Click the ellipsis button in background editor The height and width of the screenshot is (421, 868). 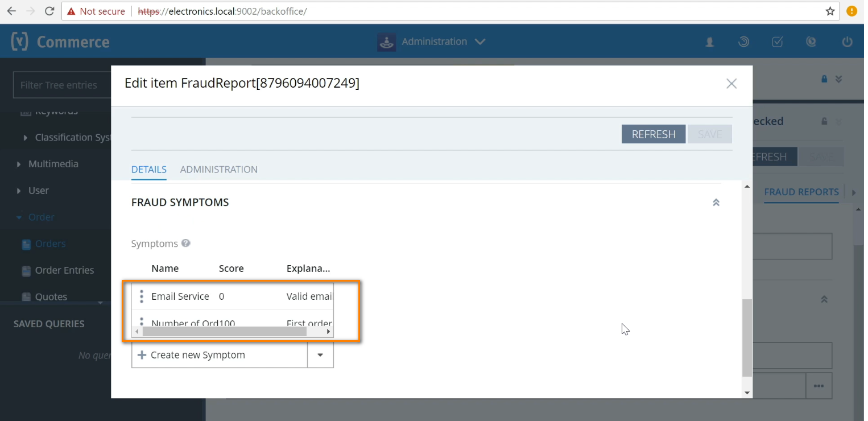click(x=819, y=386)
